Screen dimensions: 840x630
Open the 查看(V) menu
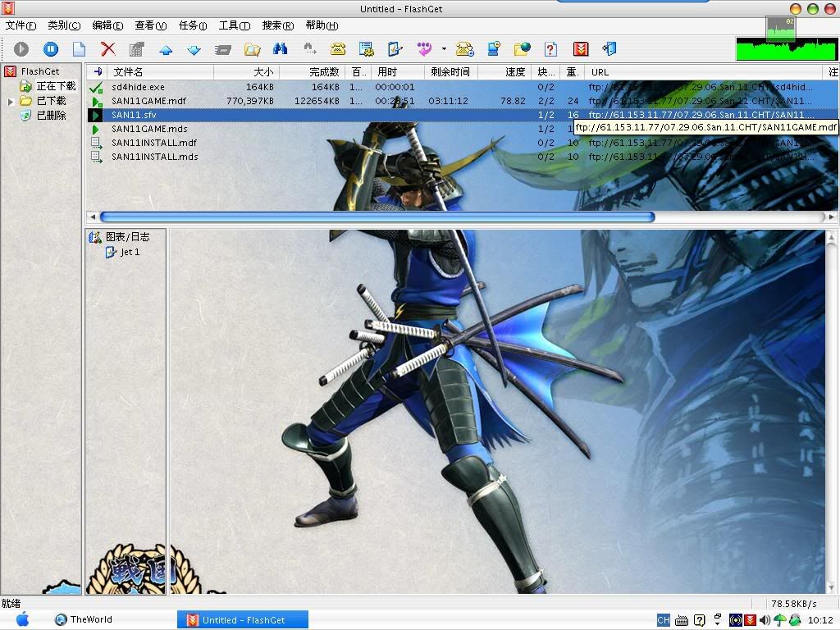[151, 25]
